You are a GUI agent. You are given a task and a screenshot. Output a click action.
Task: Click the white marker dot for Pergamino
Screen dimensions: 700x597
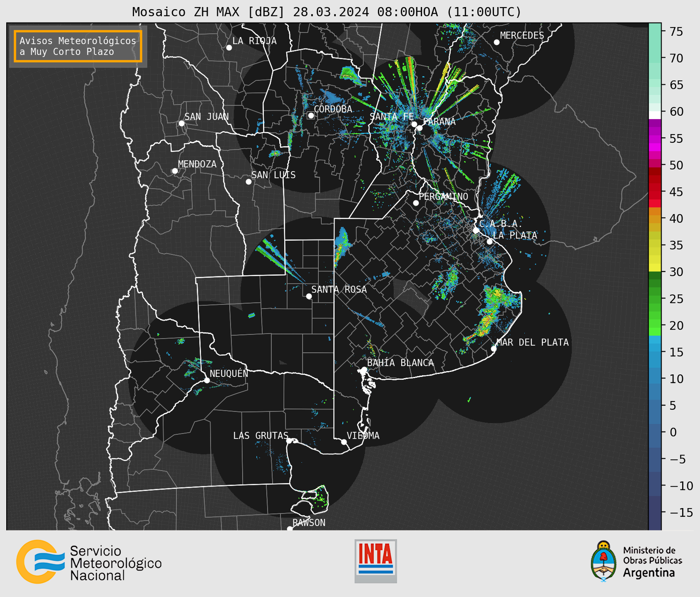tap(416, 203)
